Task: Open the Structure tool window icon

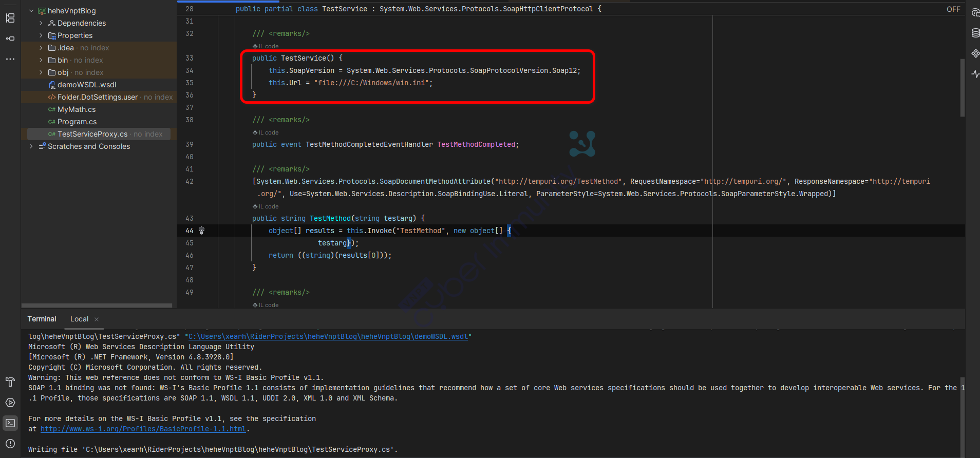Action: click(x=10, y=18)
